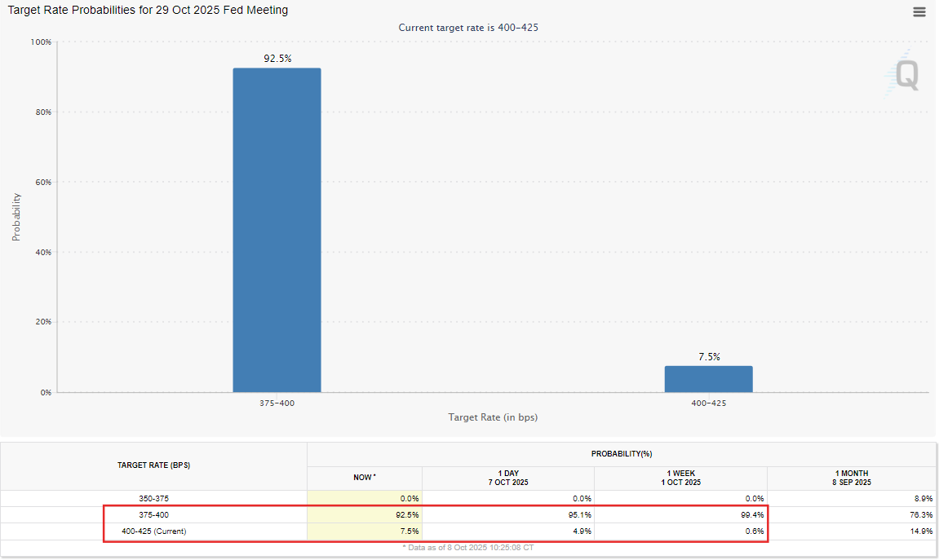Select the 350-375 row label in the table

154,498
